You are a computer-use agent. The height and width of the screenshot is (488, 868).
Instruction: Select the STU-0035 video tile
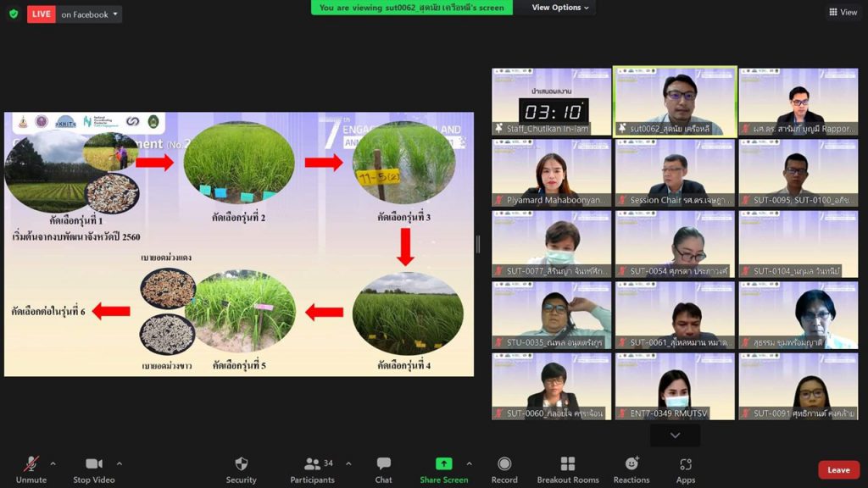pyautogui.click(x=551, y=315)
